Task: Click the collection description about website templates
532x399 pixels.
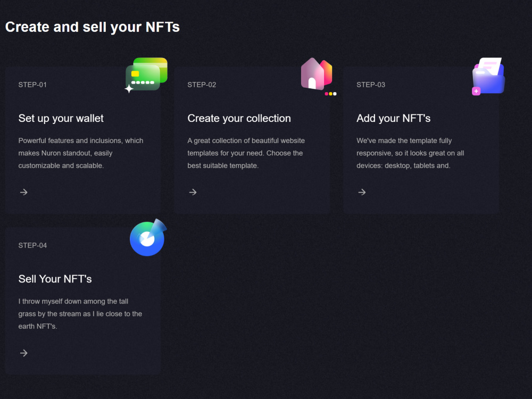Action: tap(246, 153)
